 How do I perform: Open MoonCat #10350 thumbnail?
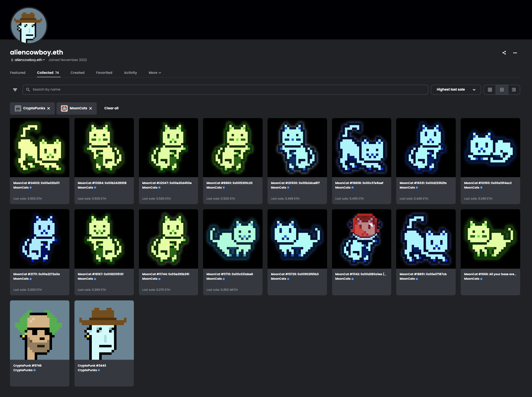(x=491, y=148)
